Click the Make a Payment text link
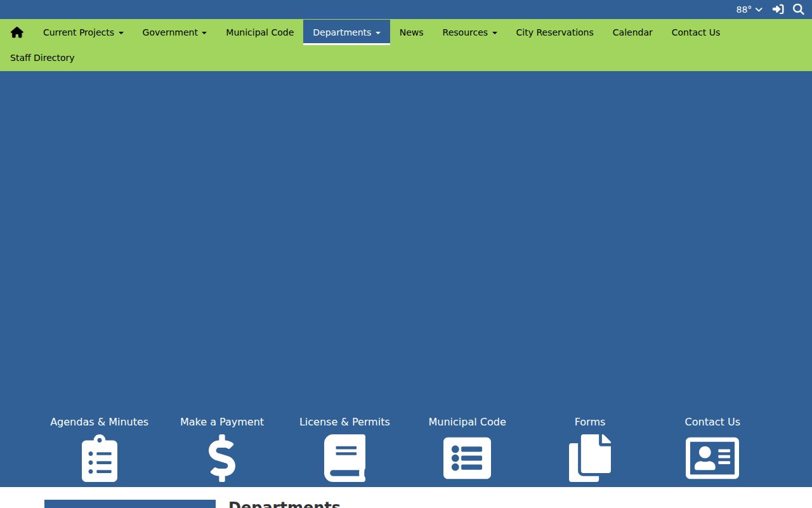Viewport: 812px width, 508px height. (x=222, y=422)
